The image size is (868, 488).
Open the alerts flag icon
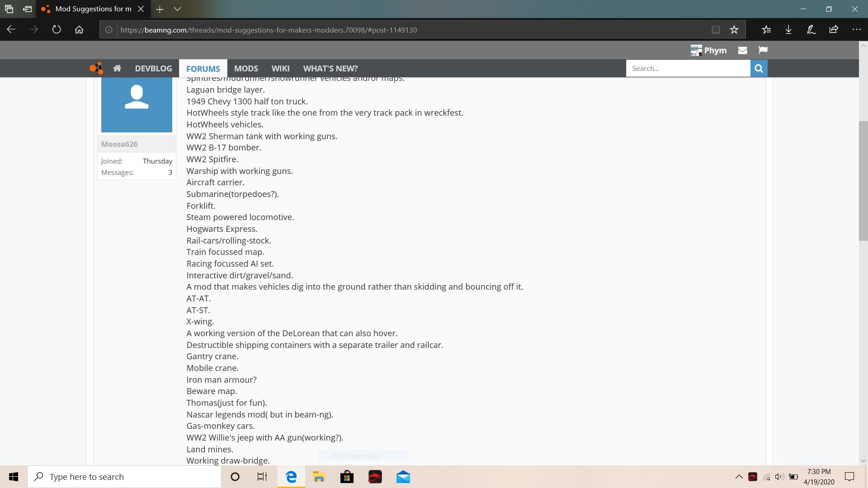pos(763,50)
